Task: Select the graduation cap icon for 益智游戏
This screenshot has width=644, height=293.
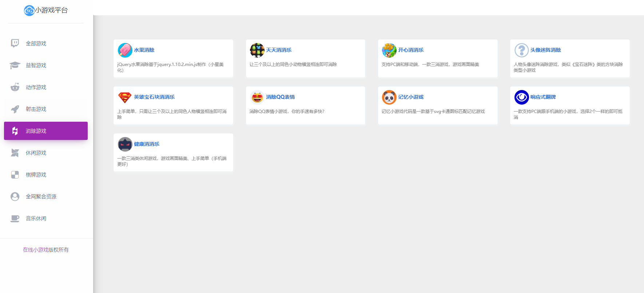Action: 15,65
